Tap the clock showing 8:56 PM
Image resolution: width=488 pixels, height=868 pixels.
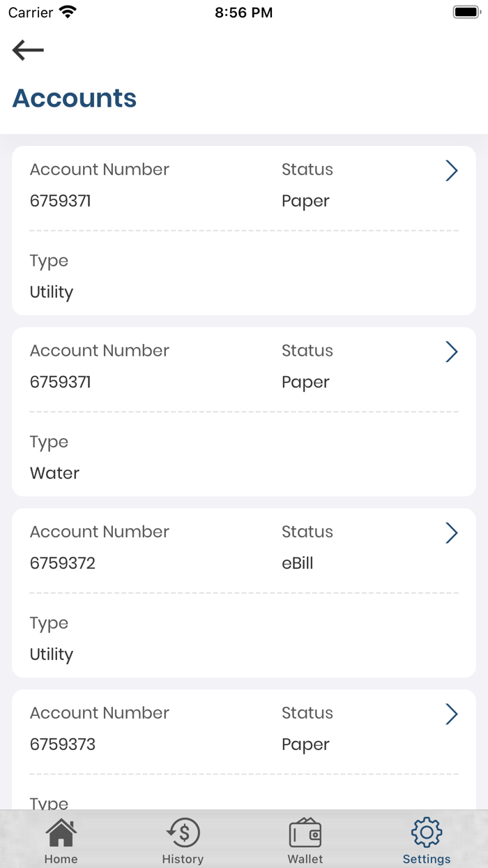[243, 11]
